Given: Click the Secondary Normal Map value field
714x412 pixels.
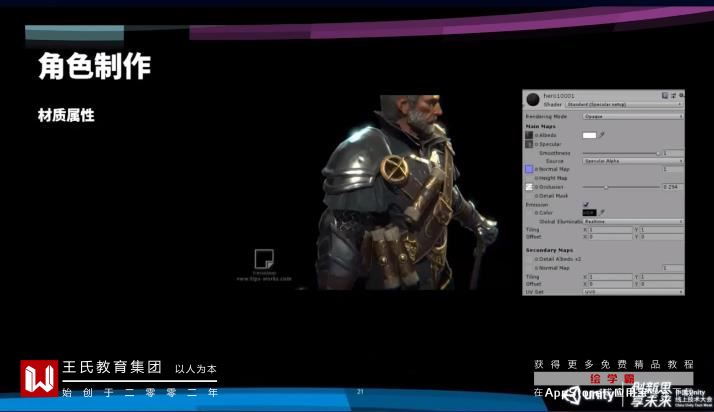Looking at the screenshot, I should pos(673,268).
